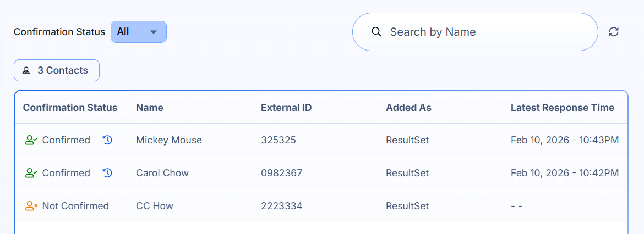Image resolution: width=644 pixels, height=234 pixels.
Task: Click in the Search by Name field
Action: pos(484,32)
